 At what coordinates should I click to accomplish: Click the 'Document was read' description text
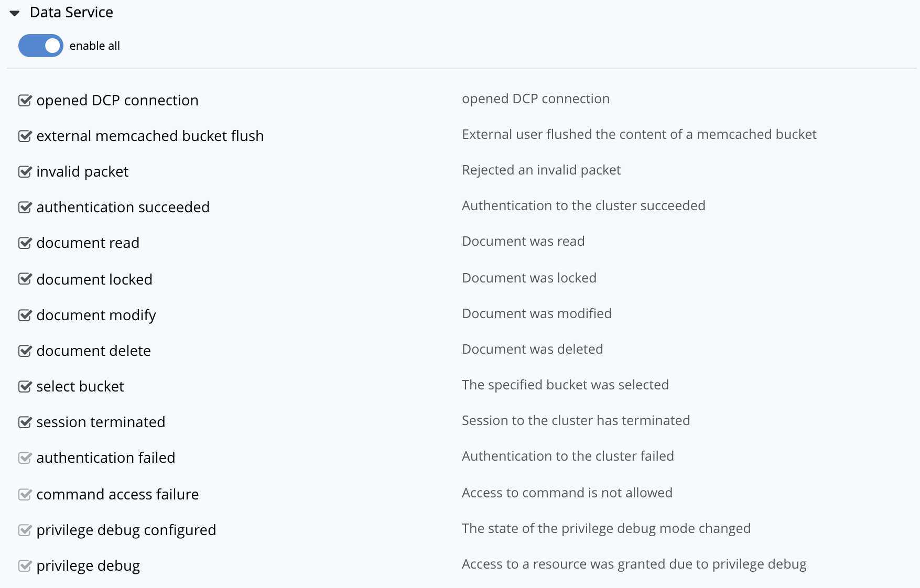point(523,241)
